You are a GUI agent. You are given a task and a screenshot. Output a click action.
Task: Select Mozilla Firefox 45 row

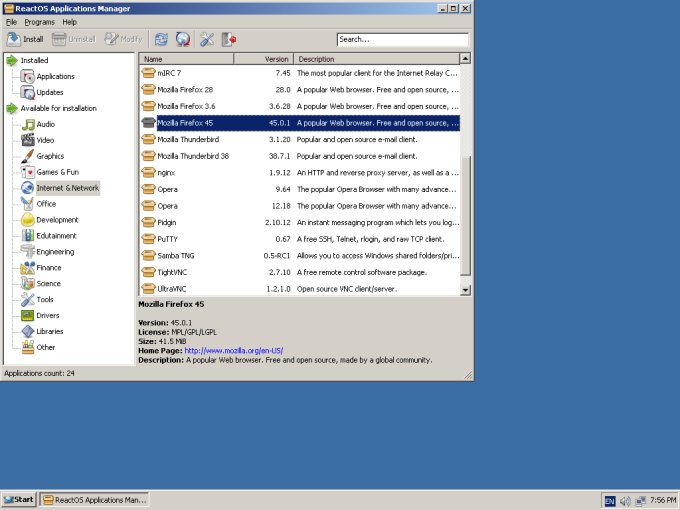tap(300, 123)
